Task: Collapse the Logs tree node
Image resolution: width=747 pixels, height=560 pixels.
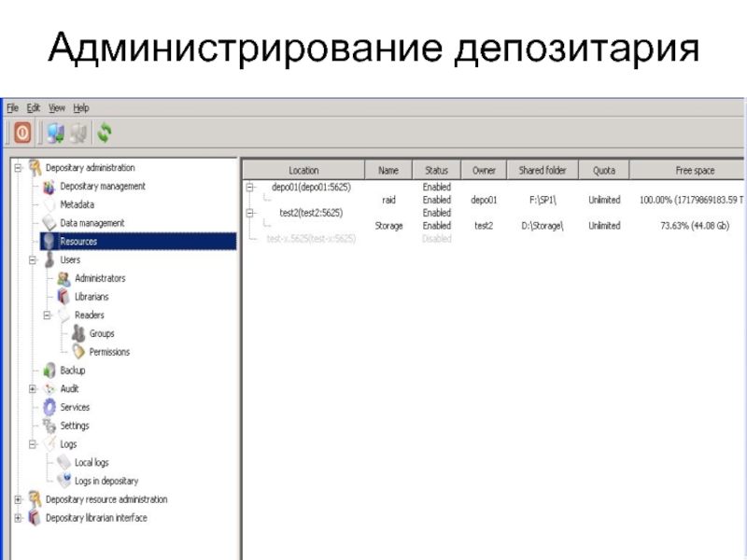Action: tap(33, 444)
